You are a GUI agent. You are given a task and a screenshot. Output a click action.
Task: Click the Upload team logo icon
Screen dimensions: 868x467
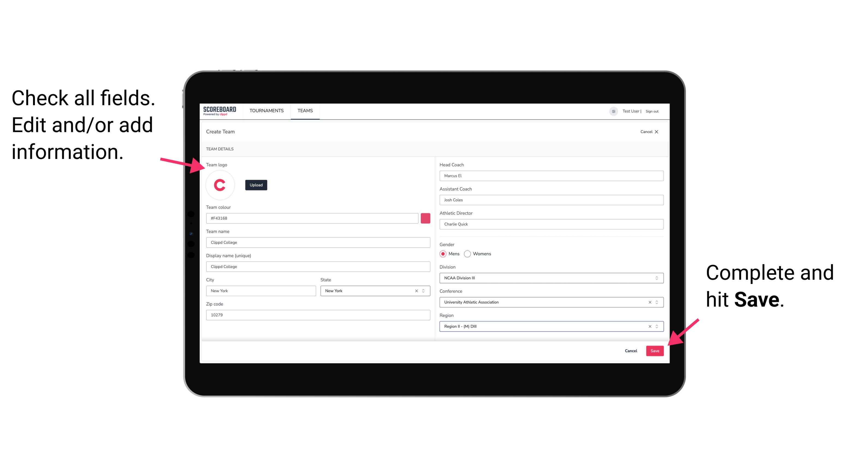point(256,185)
